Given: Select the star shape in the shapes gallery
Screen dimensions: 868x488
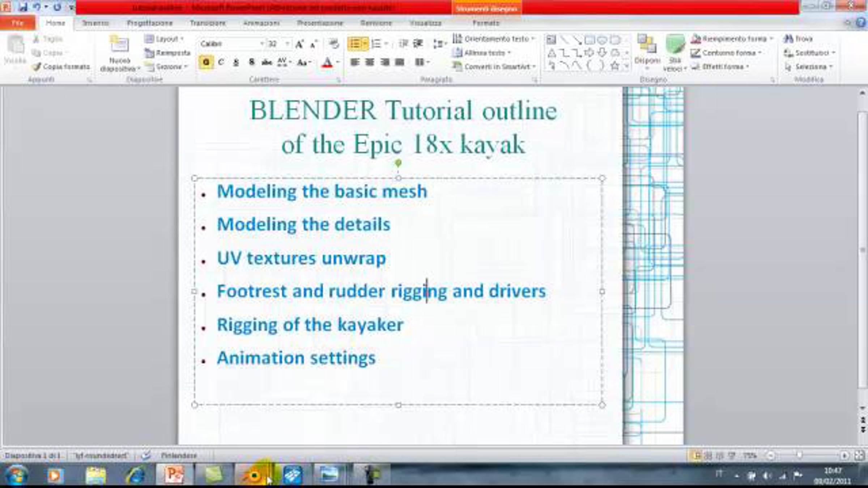Looking at the screenshot, I should pos(614,66).
